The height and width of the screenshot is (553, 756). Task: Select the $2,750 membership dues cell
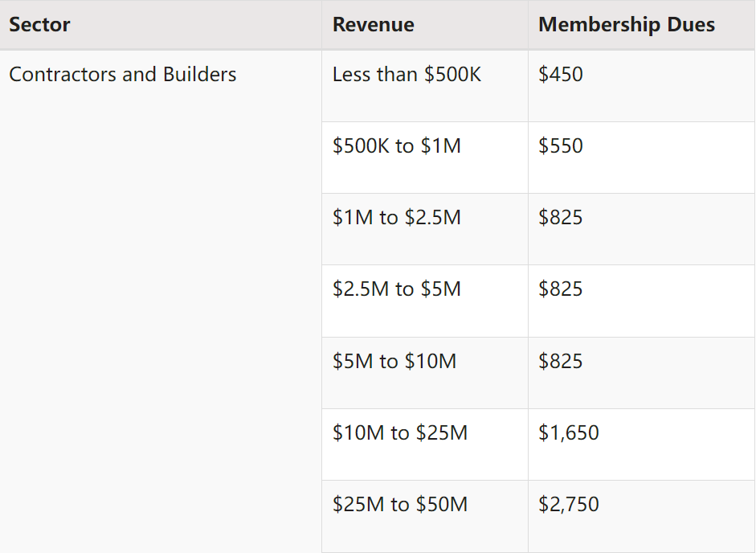[569, 504]
